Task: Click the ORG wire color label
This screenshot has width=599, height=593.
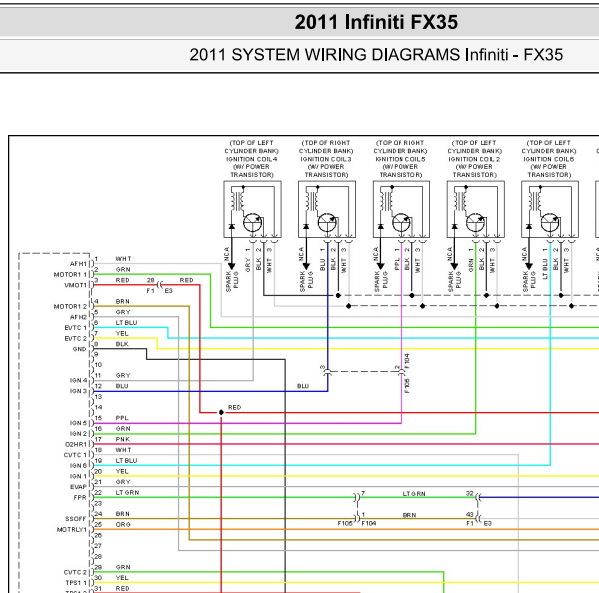Action: click(123, 525)
